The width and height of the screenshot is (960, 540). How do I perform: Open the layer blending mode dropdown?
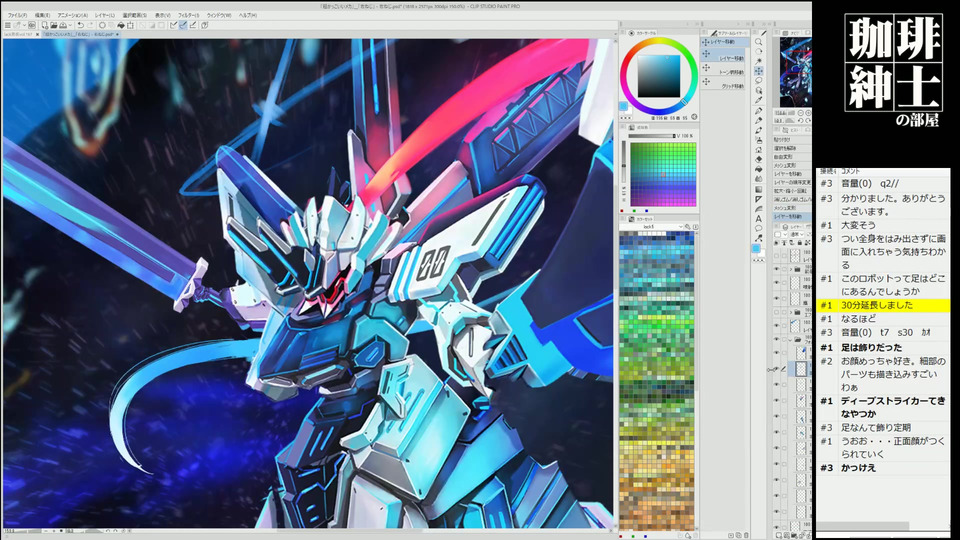(x=796, y=234)
